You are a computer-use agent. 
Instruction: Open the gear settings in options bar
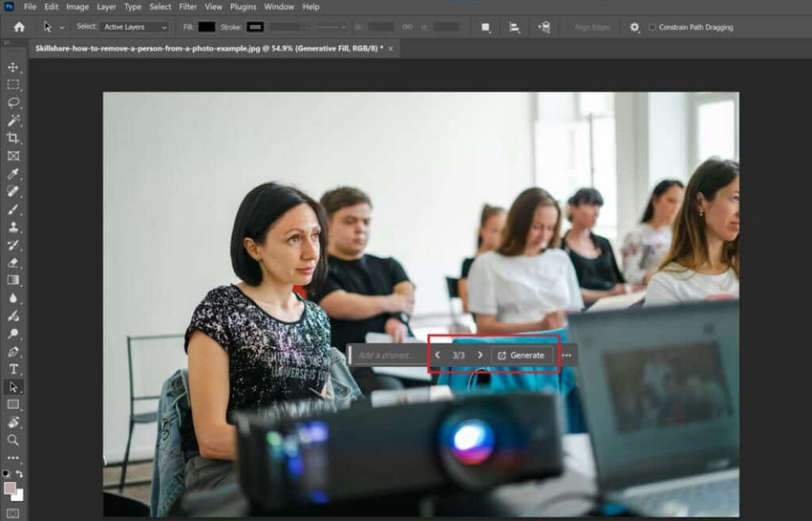pyautogui.click(x=634, y=27)
